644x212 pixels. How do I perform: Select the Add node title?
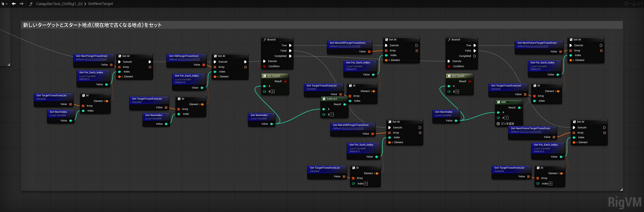(503, 102)
